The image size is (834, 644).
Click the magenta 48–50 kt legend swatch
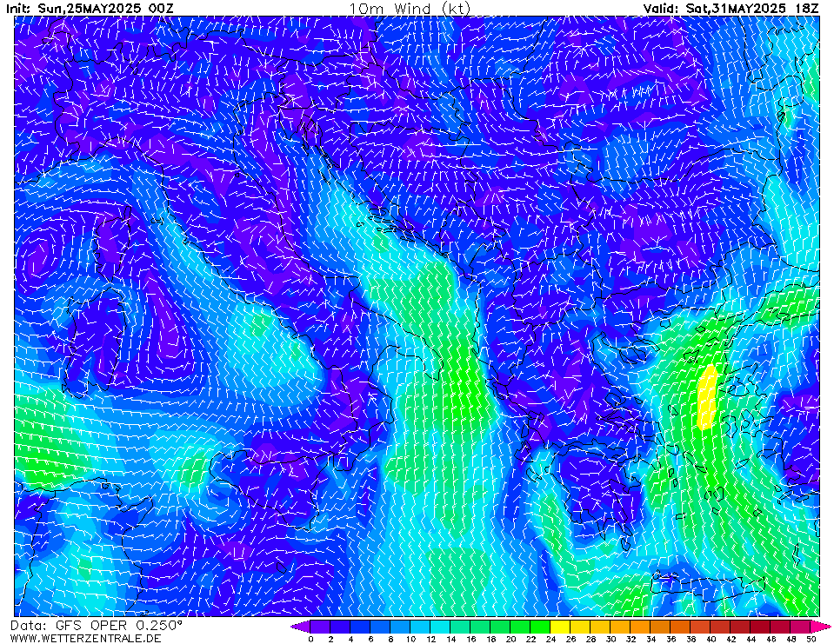click(x=801, y=627)
